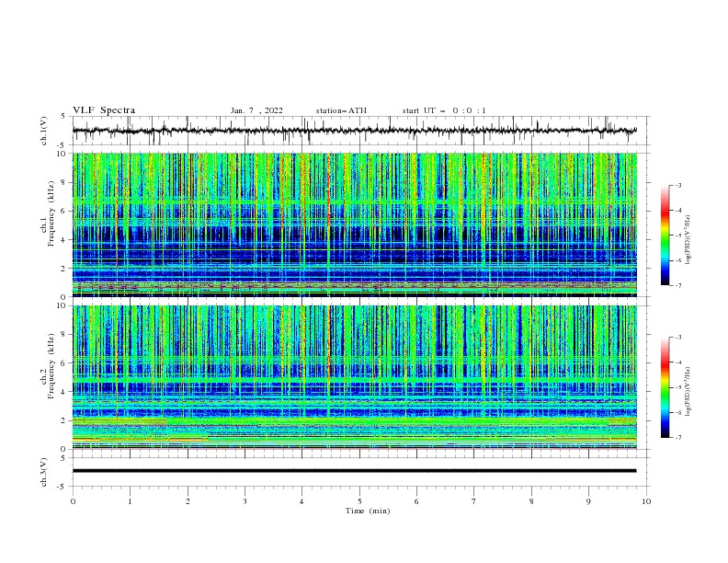728x563 pixels.
Task: Click the "ch.1 Frequency (kHz)" axis label
Action: [x=48, y=213]
